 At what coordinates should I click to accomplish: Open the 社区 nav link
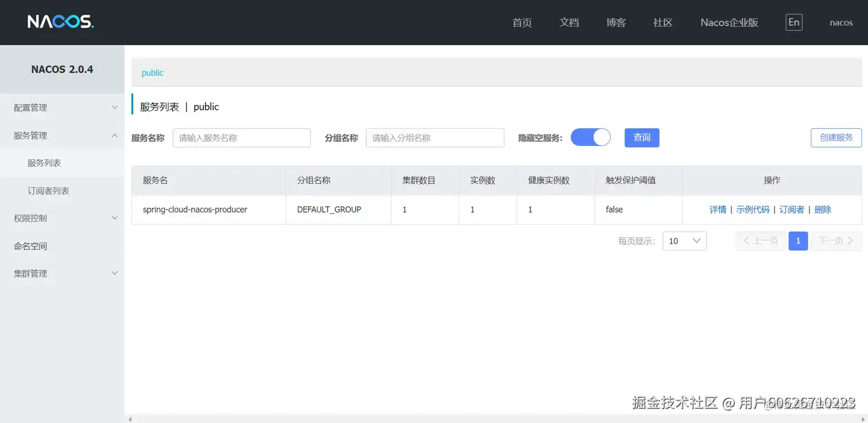(x=662, y=22)
